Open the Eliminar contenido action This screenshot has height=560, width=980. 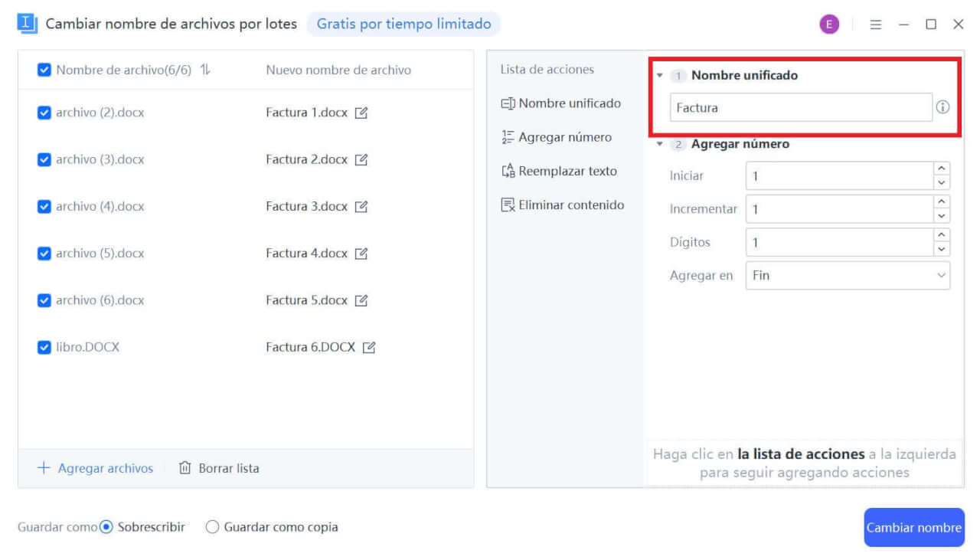pyautogui.click(x=506, y=205)
